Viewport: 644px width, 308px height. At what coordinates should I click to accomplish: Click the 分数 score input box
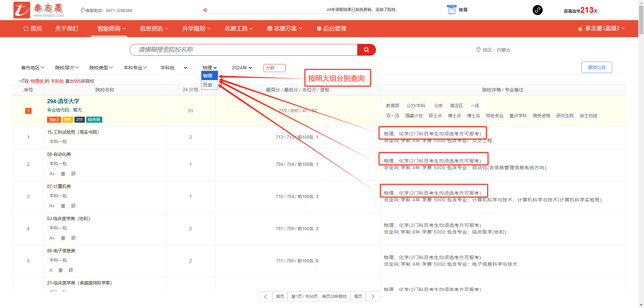click(x=274, y=68)
